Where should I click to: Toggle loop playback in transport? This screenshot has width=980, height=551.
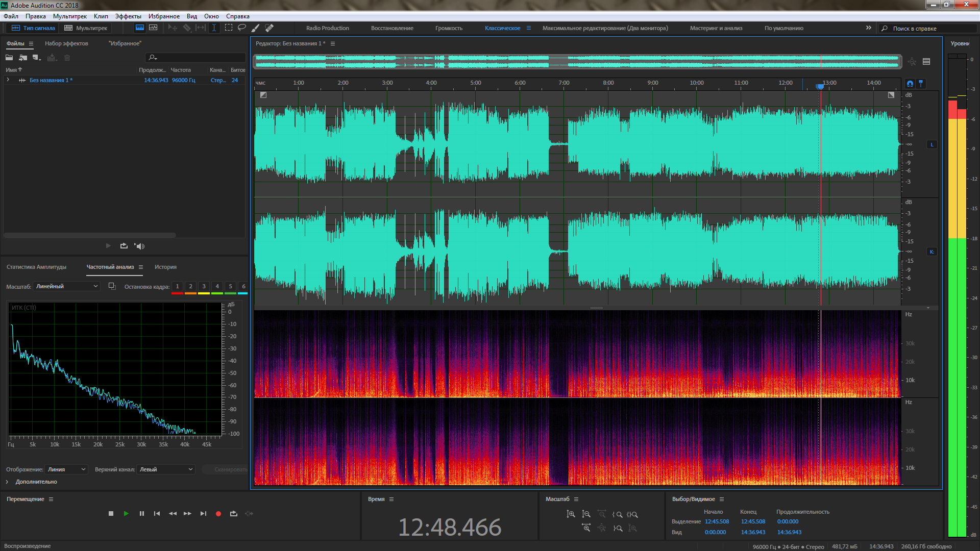(x=234, y=514)
